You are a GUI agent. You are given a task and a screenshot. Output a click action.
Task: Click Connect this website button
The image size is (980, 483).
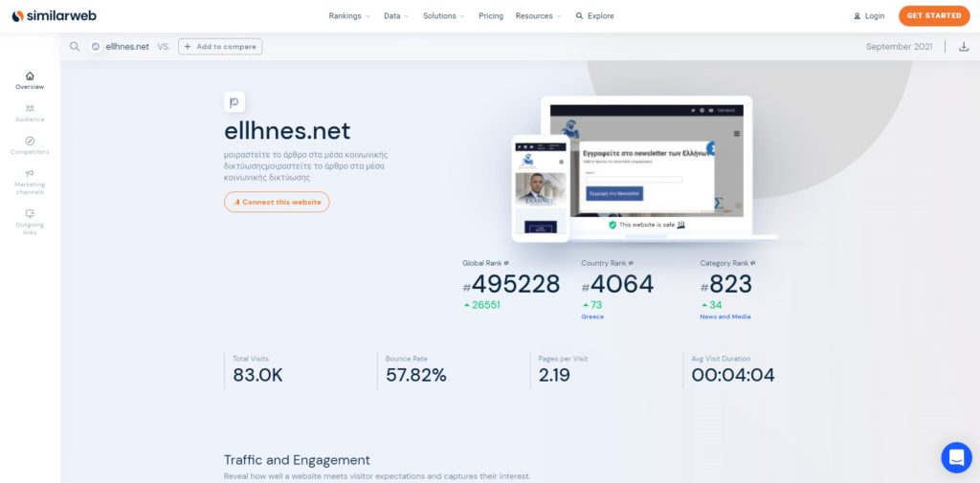[x=277, y=202]
